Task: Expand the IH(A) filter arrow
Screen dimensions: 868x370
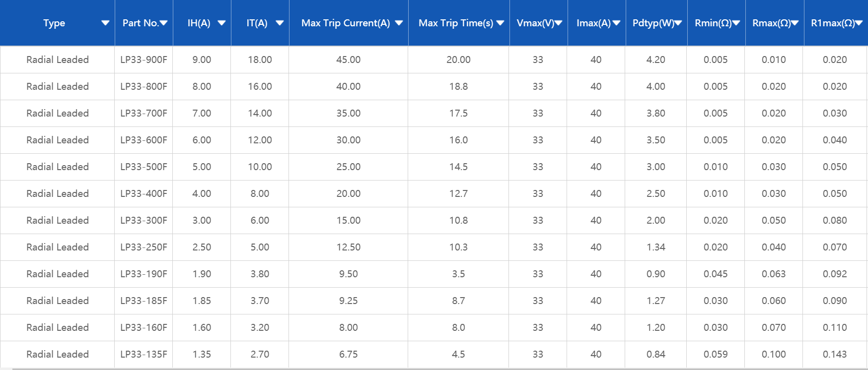Action: click(x=222, y=23)
